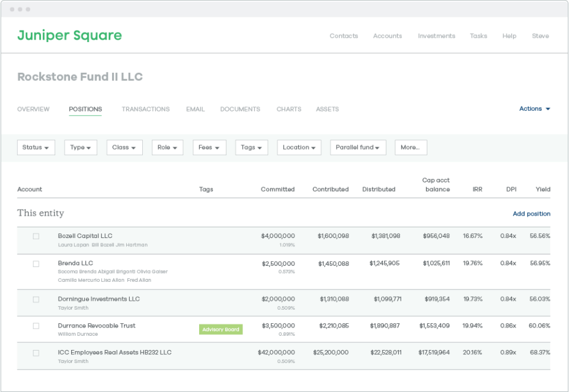
Task: Open the Tags filter dropdown
Action: [251, 147]
